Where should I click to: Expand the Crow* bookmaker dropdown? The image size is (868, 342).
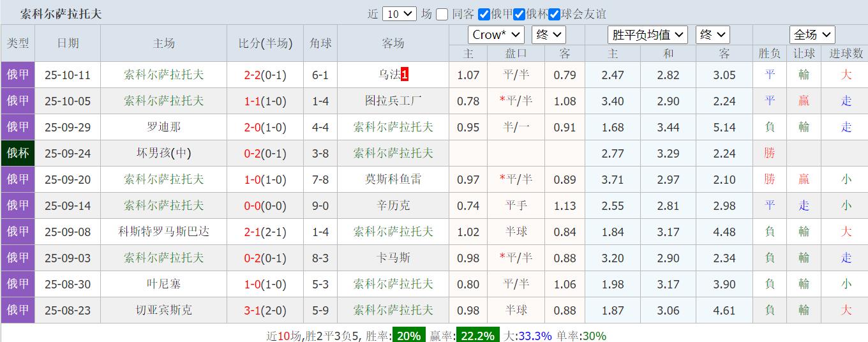[x=496, y=34]
